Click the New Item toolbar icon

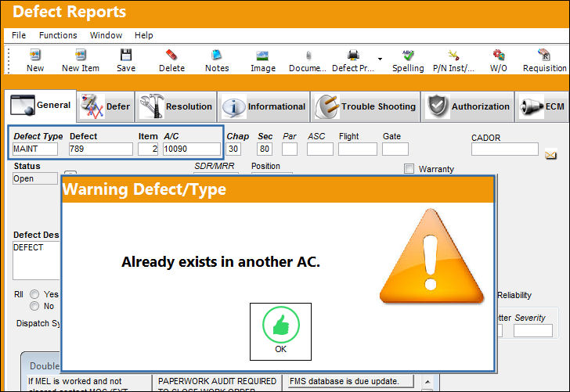[x=81, y=56]
